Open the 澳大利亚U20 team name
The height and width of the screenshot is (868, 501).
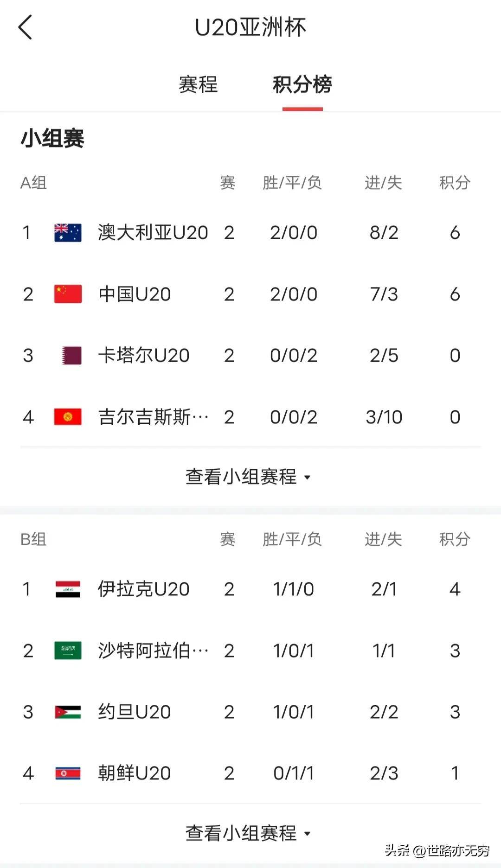click(153, 233)
